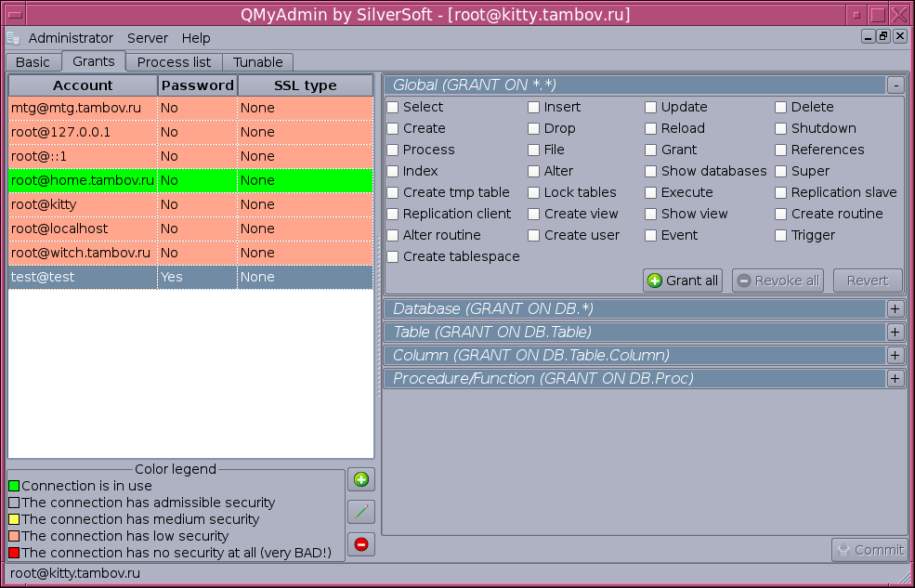Viewport: 915px width, 588px height.
Task: Click the green add account icon
Action: click(x=361, y=480)
